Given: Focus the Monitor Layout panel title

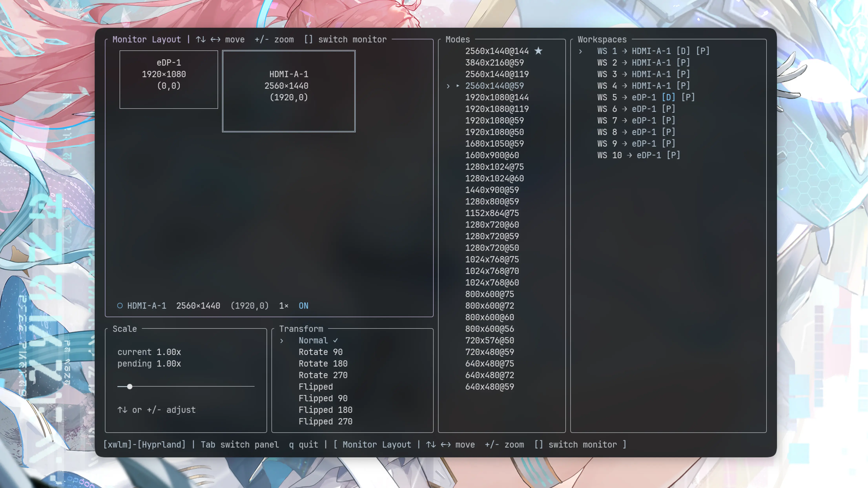Looking at the screenshot, I should coord(147,39).
